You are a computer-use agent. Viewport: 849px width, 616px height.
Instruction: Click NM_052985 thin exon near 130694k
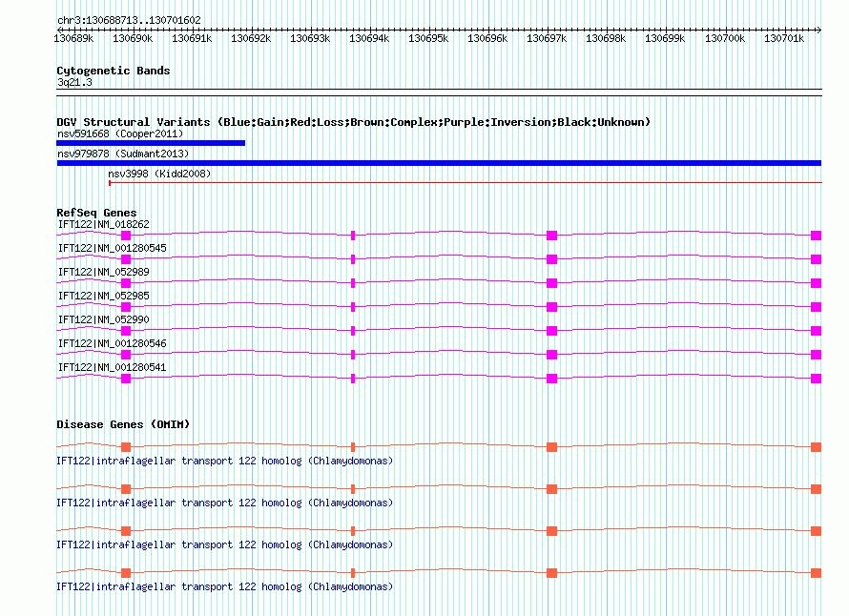point(353,307)
